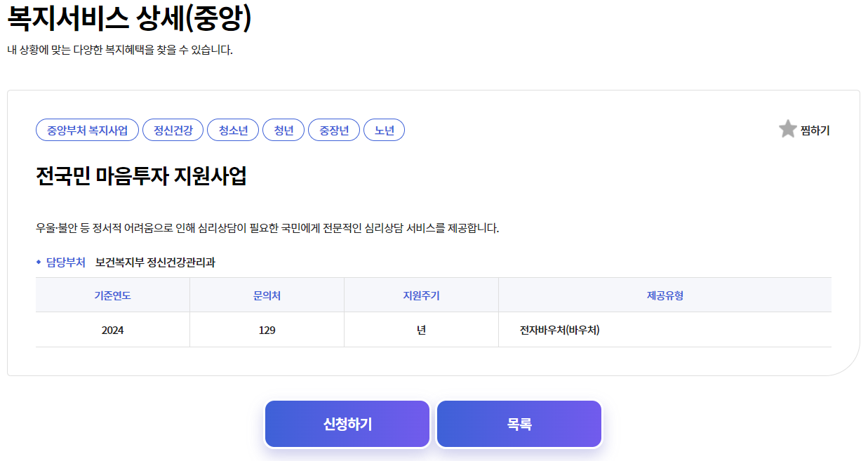Open the 목록 list view
The image size is (868, 461).
[519, 423]
